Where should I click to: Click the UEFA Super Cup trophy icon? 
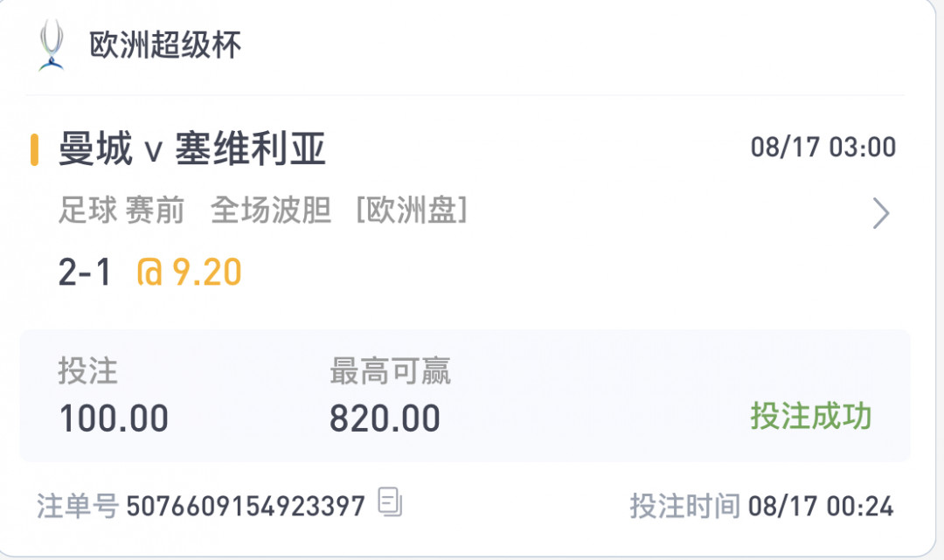tap(52, 45)
